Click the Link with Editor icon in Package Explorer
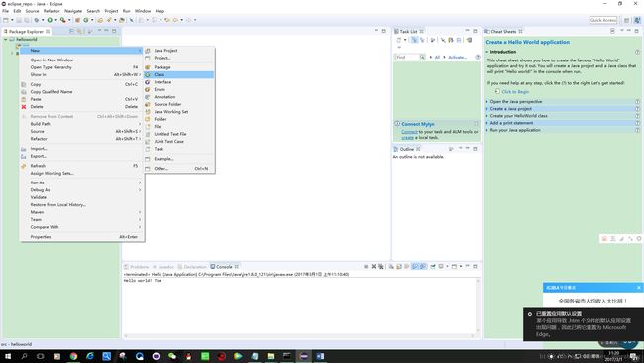The height and width of the screenshot is (363, 644). pyautogui.click(x=79, y=31)
